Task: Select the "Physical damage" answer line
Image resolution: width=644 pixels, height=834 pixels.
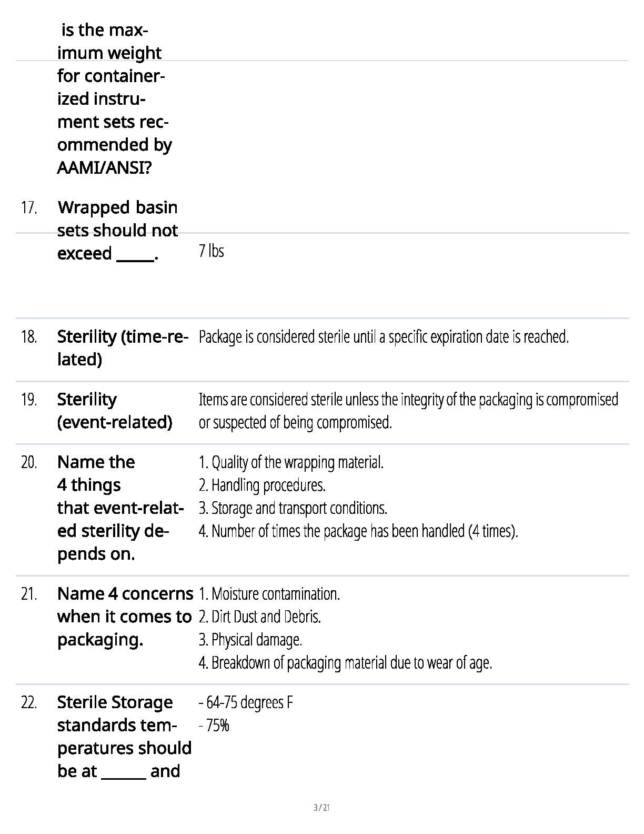Action: [x=250, y=640]
